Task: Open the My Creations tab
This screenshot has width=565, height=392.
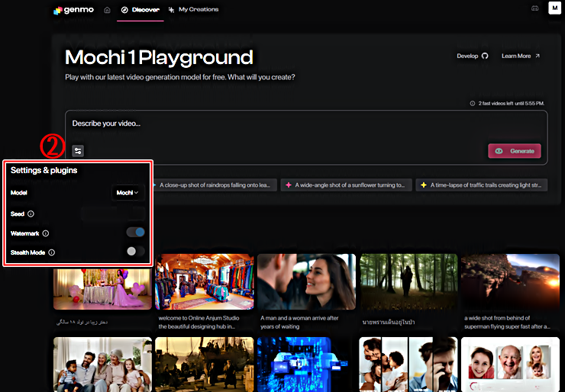Action: pos(193,10)
